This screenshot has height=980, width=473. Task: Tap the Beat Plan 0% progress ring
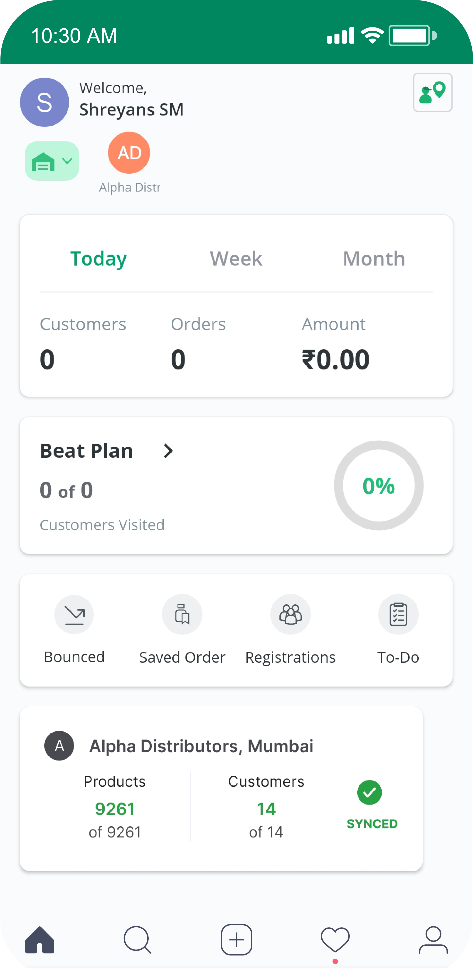click(378, 485)
